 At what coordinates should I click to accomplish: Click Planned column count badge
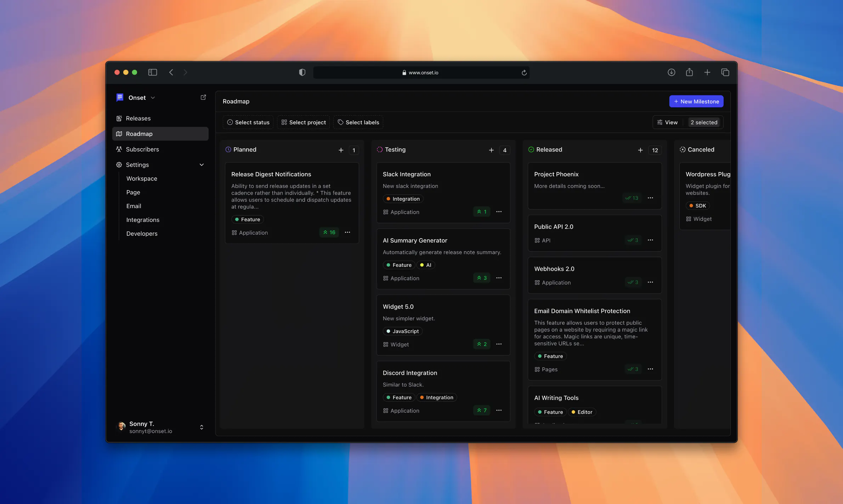tap(353, 150)
